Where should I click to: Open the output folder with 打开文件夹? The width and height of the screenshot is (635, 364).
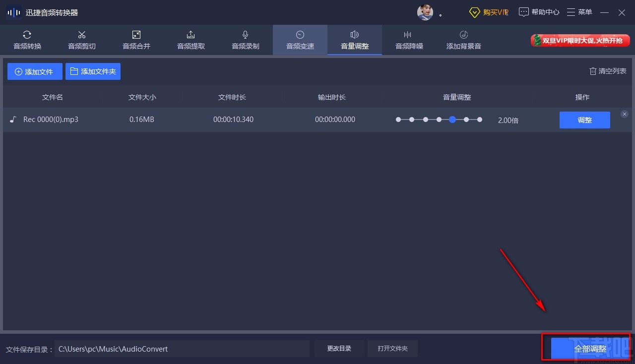coord(392,348)
